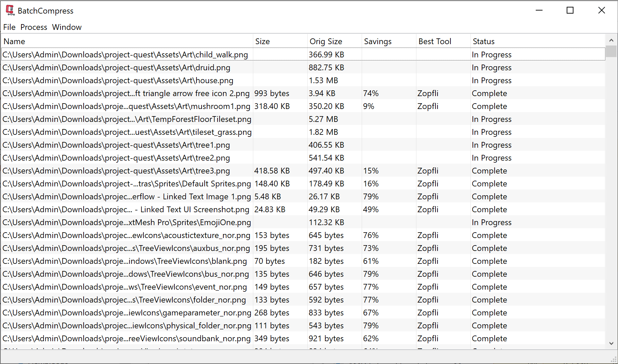Sort by Status column header

(483, 41)
